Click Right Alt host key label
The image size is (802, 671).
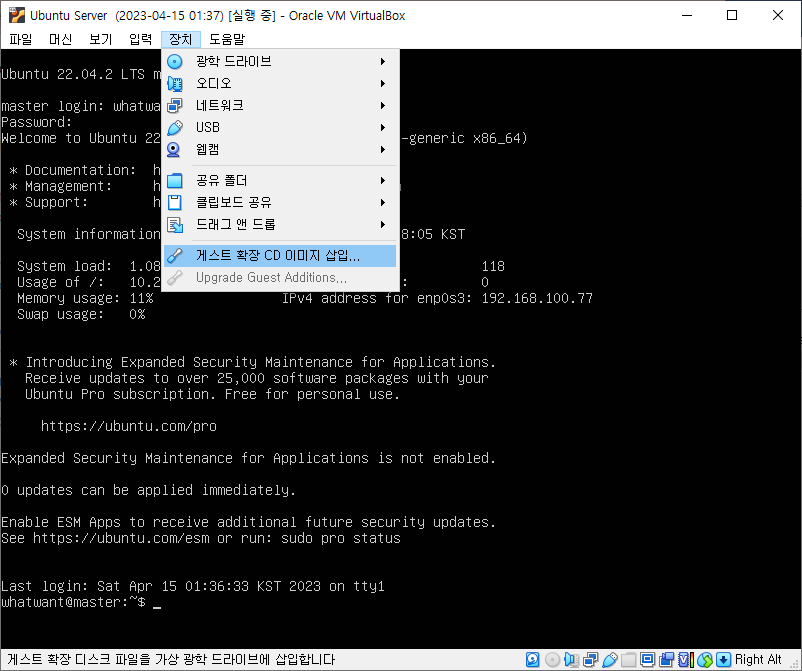click(x=759, y=660)
